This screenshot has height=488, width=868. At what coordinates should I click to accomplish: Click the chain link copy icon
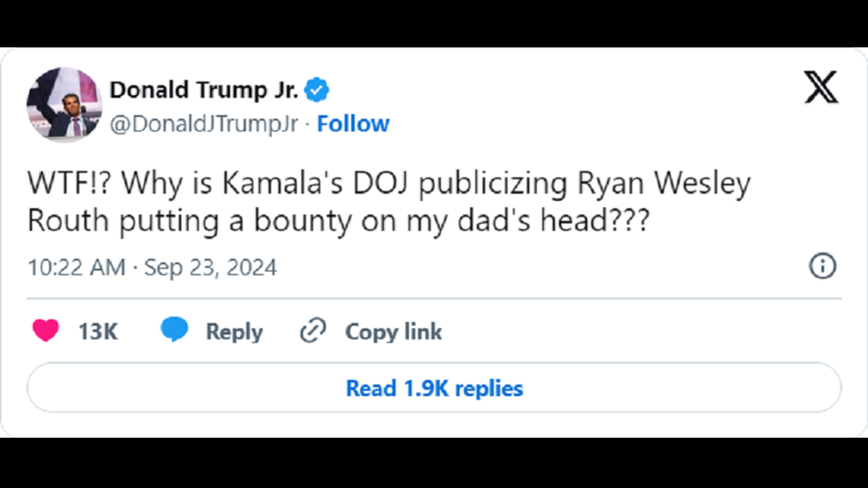coord(313,331)
